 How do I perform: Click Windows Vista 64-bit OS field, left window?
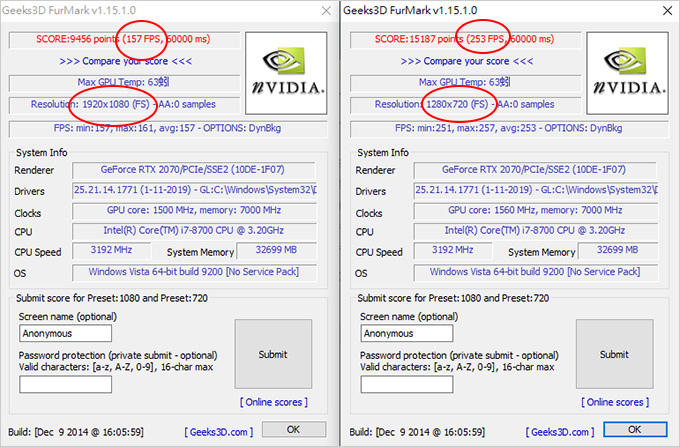[x=194, y=272]
